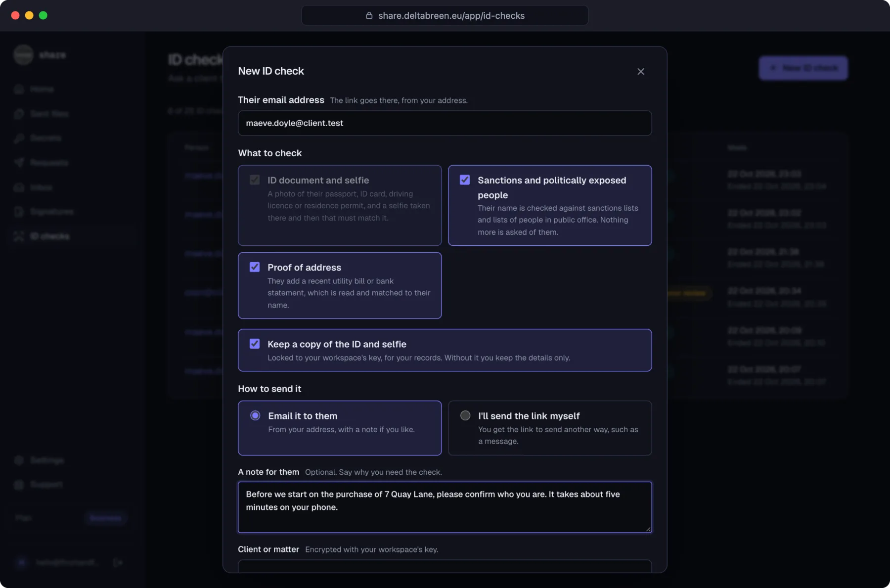Viewport: 890px width, 588px height.
Task: Go to Secrets in the background sidebar
Action: [38, 138]
